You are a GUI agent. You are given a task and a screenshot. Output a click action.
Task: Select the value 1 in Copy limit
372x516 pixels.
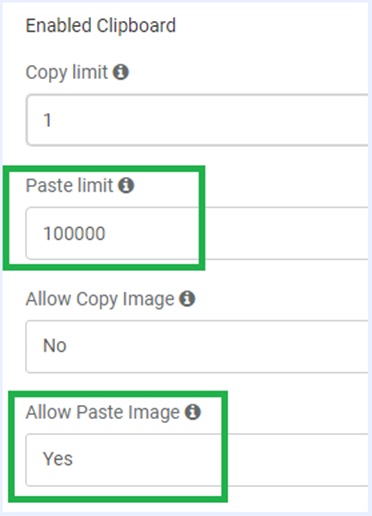pyautogui.click(x=47, y=120)
